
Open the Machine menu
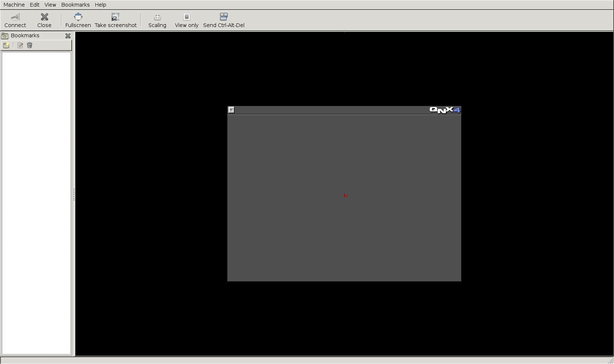click(x=14, y=5)
